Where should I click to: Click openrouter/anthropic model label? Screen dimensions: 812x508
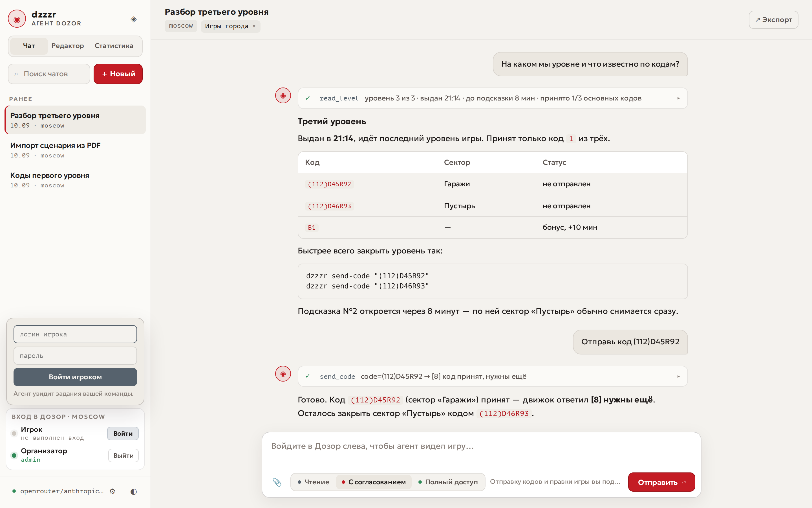[62, 491]
